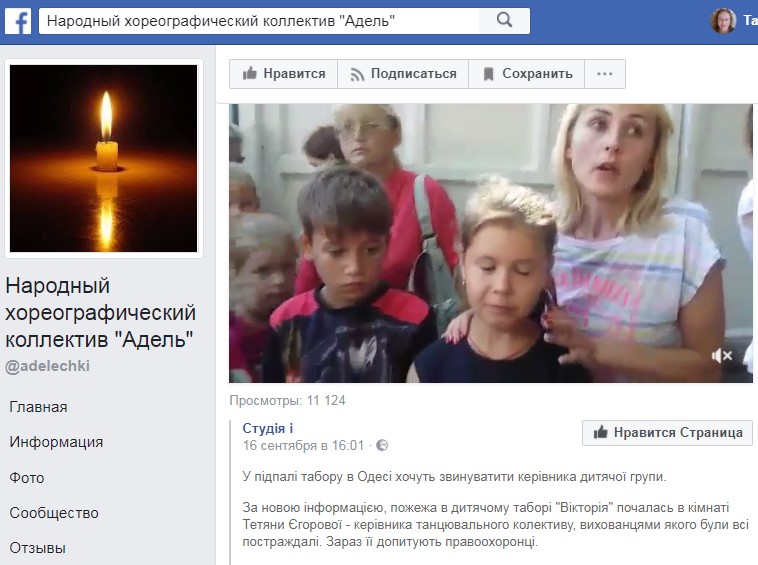Open the three-dots more options menu

point(605,74)
